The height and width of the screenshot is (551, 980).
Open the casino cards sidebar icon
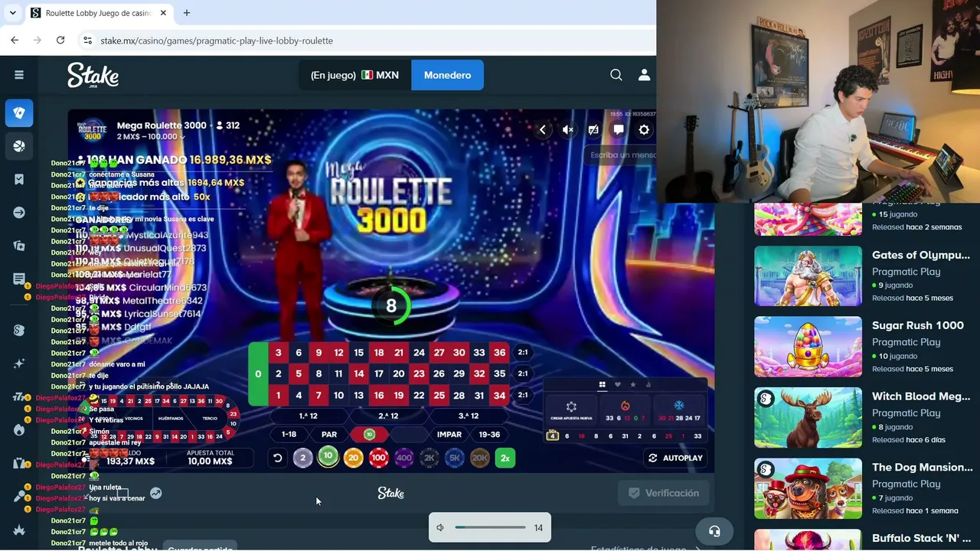point(19,112)
